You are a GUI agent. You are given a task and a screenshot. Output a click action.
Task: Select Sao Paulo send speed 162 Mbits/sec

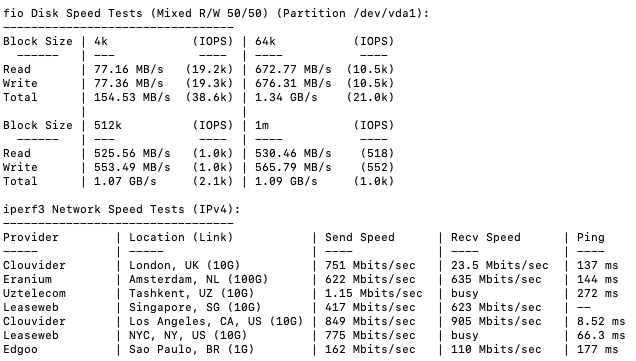click(x=370, y=349)
